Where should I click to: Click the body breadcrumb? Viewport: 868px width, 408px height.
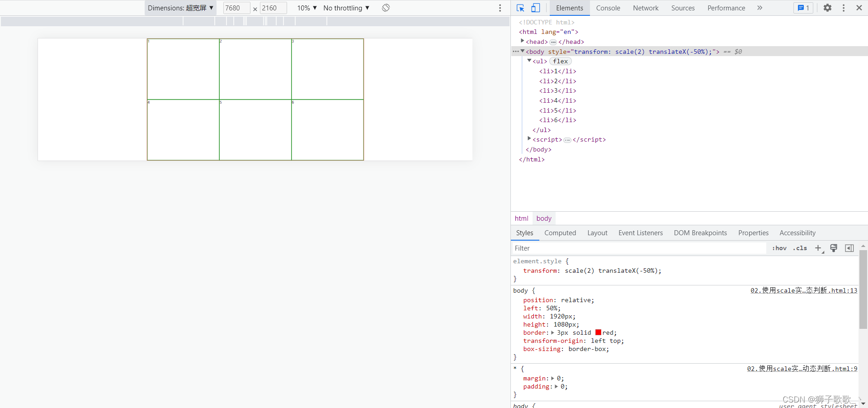(544, 218)
